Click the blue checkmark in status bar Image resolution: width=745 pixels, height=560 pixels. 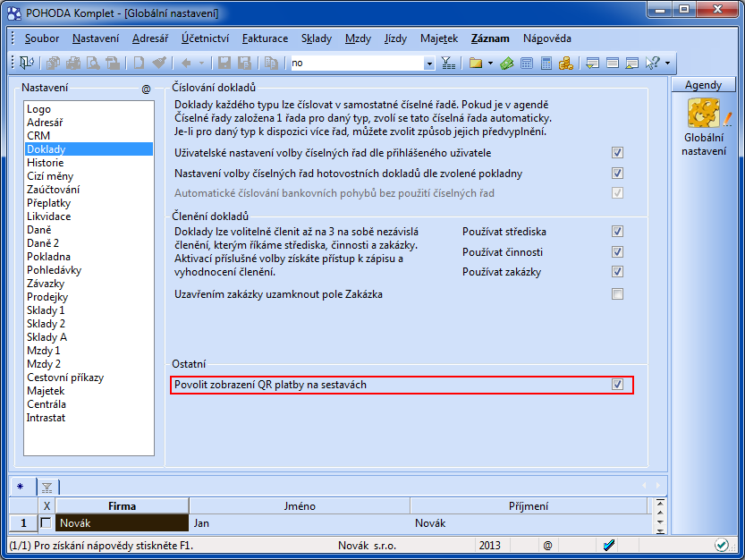[x=609, y=545]
